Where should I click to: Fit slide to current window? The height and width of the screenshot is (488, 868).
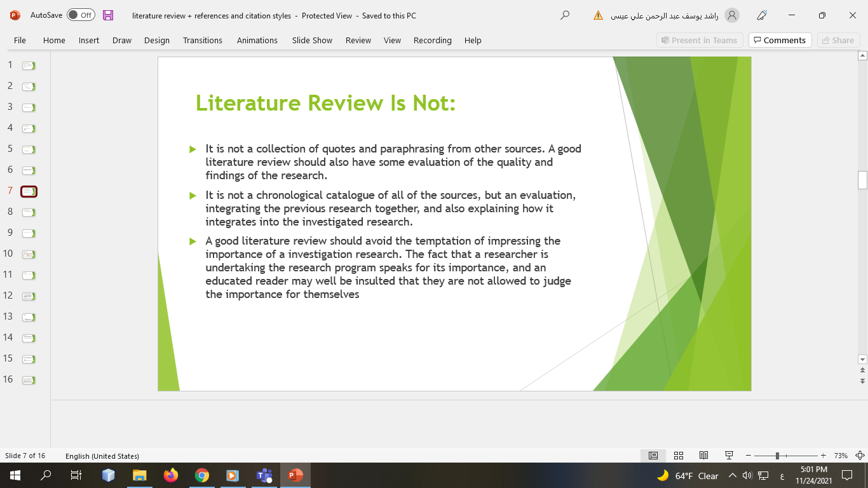pos(858,455)
